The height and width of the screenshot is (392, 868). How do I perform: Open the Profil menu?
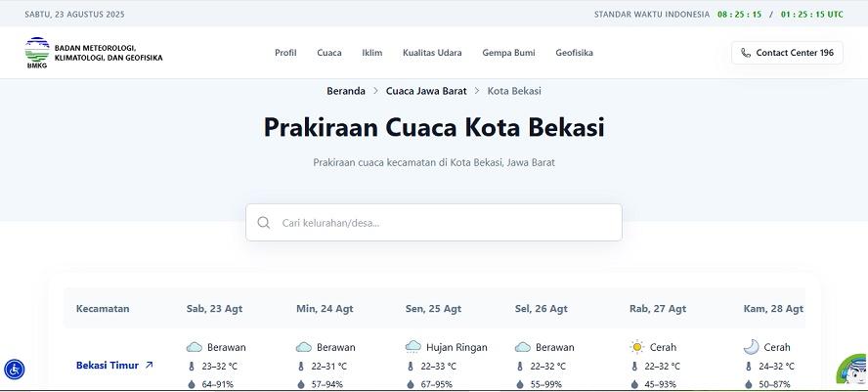click(x=285, y=53)
